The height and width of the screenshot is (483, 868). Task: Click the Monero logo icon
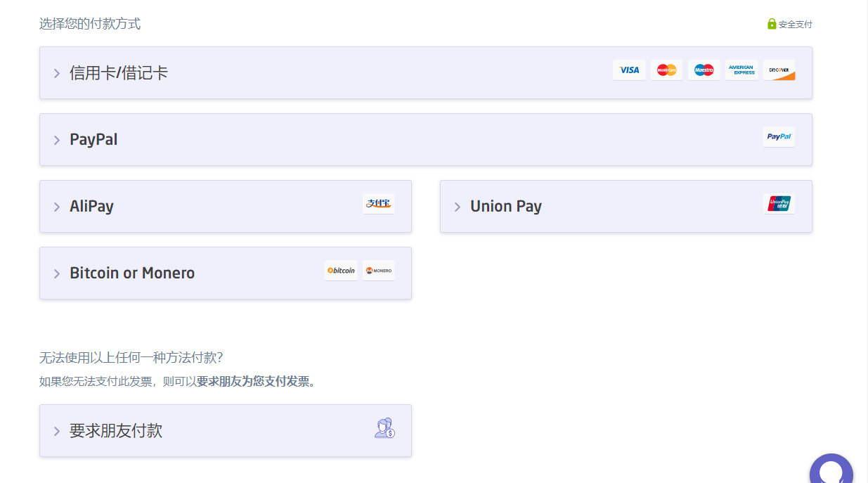point(379,270)
